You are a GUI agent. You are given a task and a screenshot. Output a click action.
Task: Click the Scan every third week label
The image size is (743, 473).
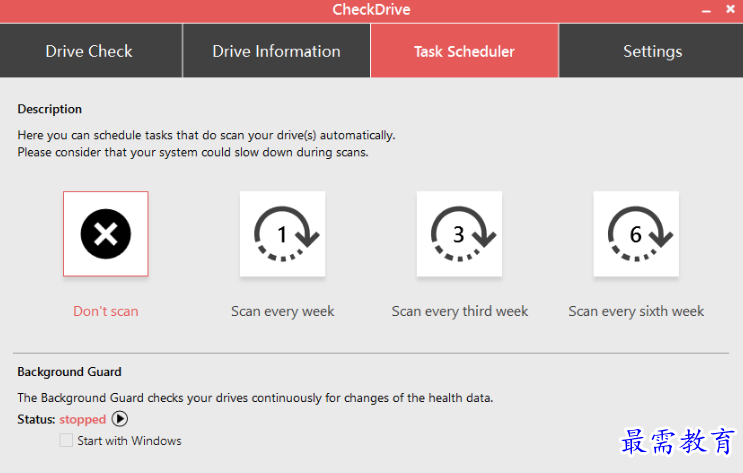tap(460, 311)
